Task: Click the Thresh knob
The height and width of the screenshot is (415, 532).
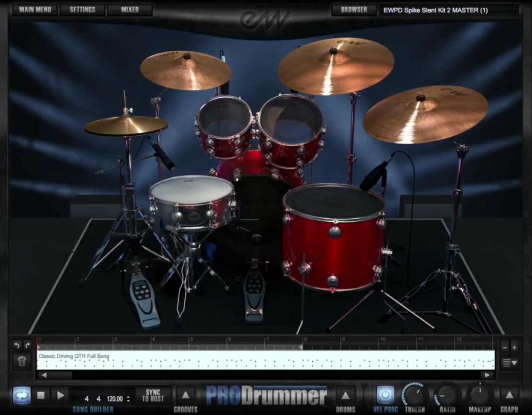Action: 415,395
